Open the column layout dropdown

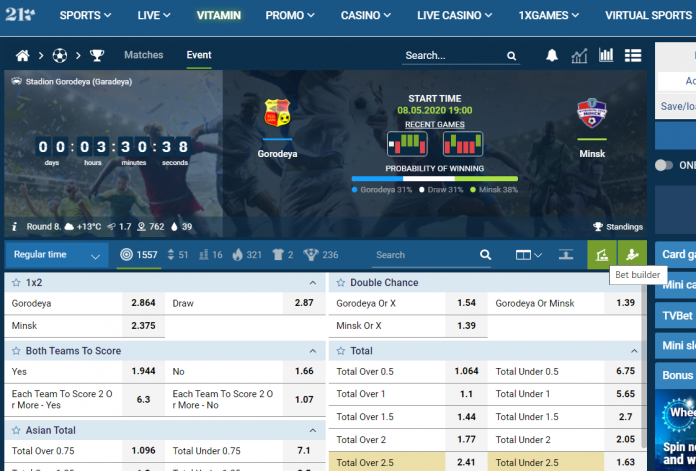(x=528, y=255)
